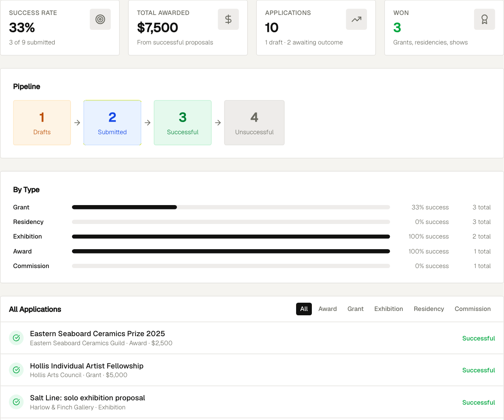Click the Commission row label in By Type
The width and height of the screenshot is (504, 420).
[31, 266]
